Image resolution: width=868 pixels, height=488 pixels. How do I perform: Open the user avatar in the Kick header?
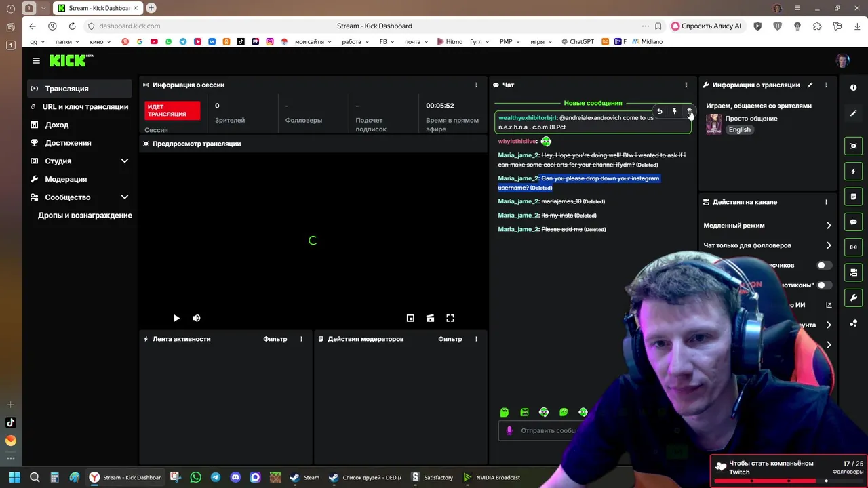842,61
